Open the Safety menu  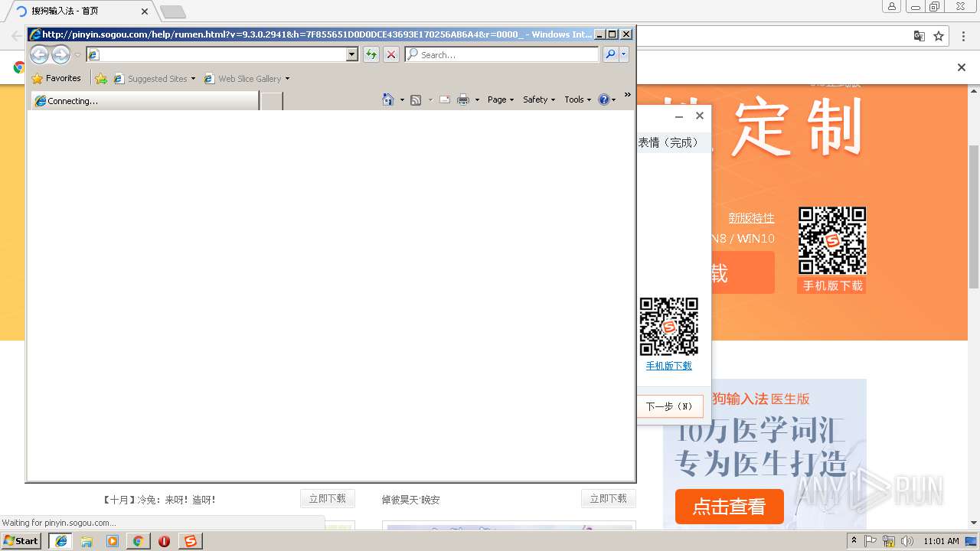pyautogui.click(x=539, y=99)
